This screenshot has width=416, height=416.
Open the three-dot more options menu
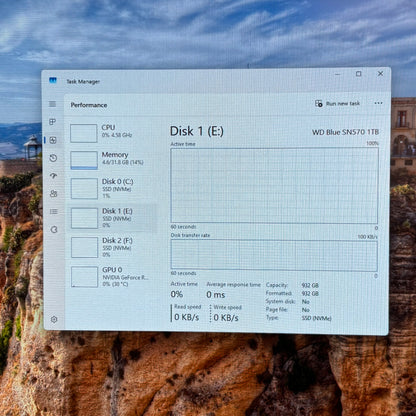click(x=378, y=103)
